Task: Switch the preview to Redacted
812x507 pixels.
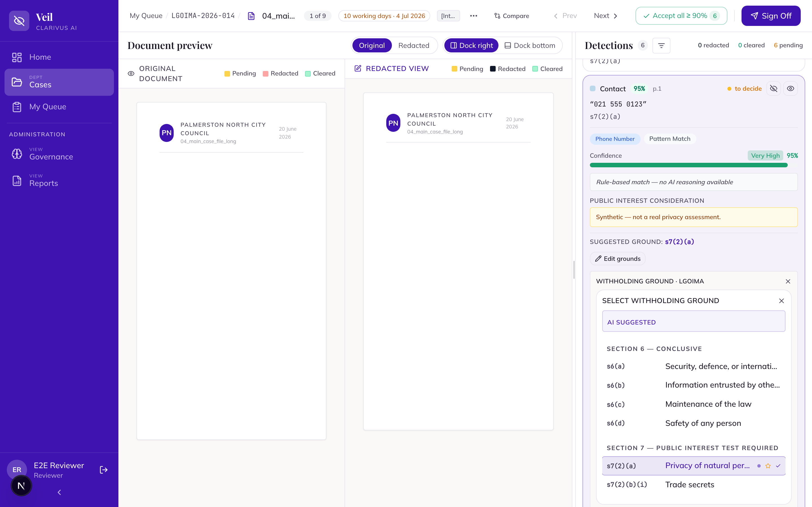Action: 413,45
